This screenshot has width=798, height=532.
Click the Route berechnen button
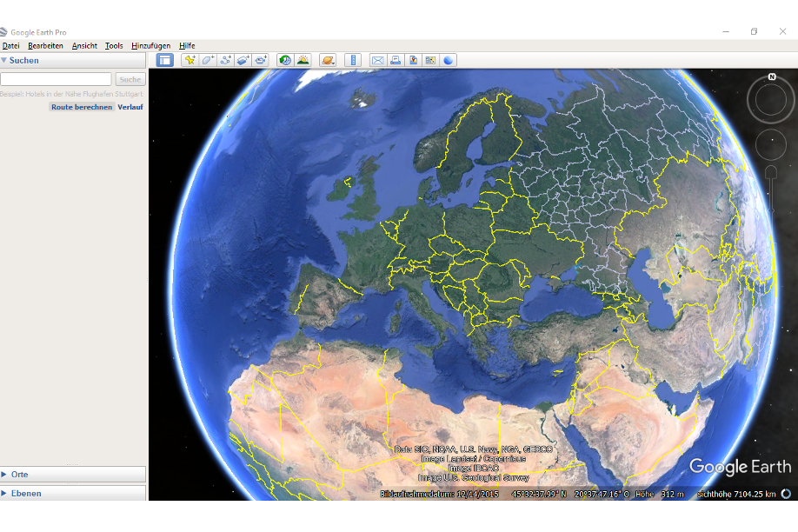(x=81, y=106)
